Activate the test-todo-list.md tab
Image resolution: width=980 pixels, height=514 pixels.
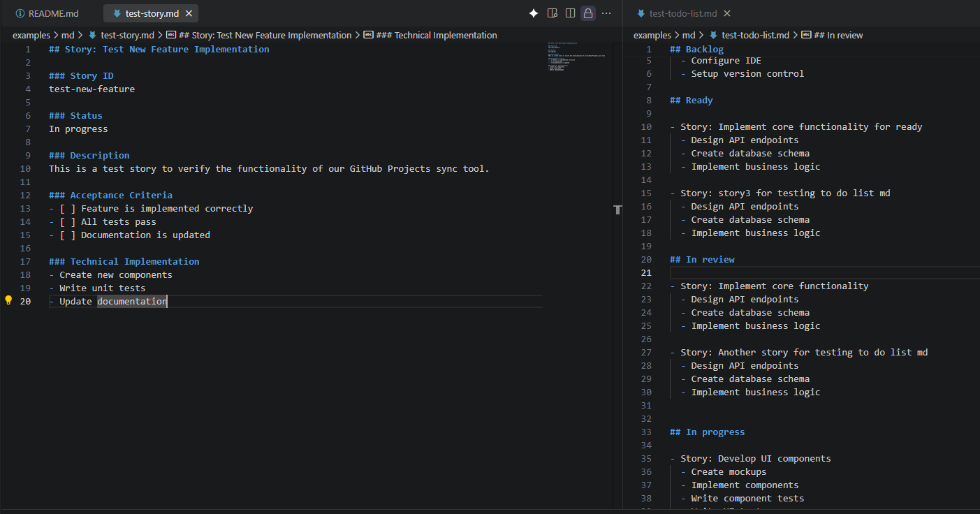[683, 13]
